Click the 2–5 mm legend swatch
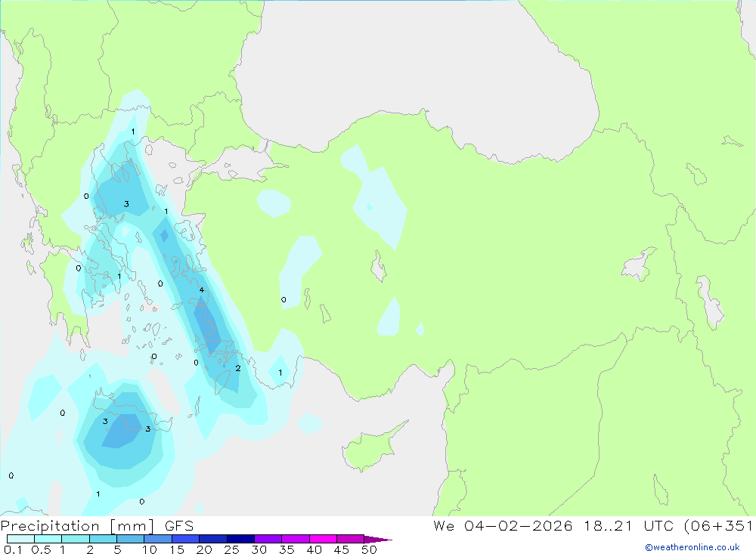This screenshot has width=756, height=554. click(x=103, y=539)
